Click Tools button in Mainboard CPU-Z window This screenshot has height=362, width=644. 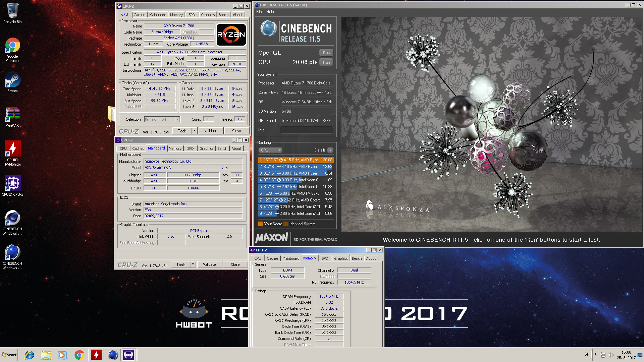click(x=181, y=264)
